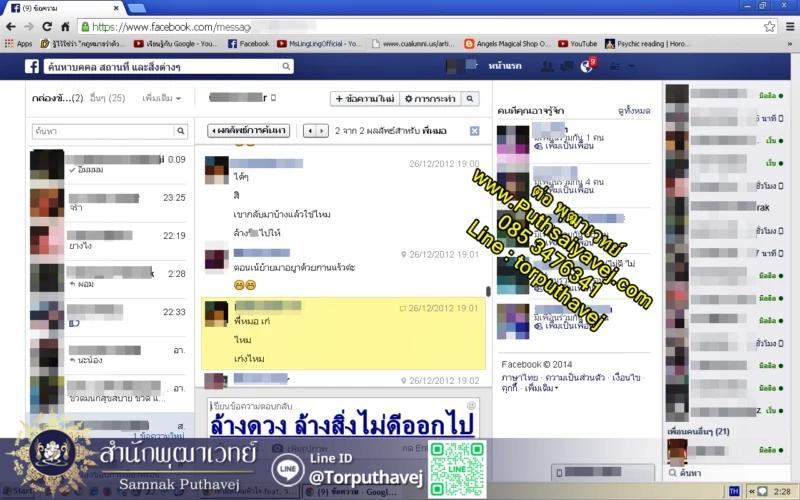Open the www.cualumni.us bookmark

tap(413, 44)
